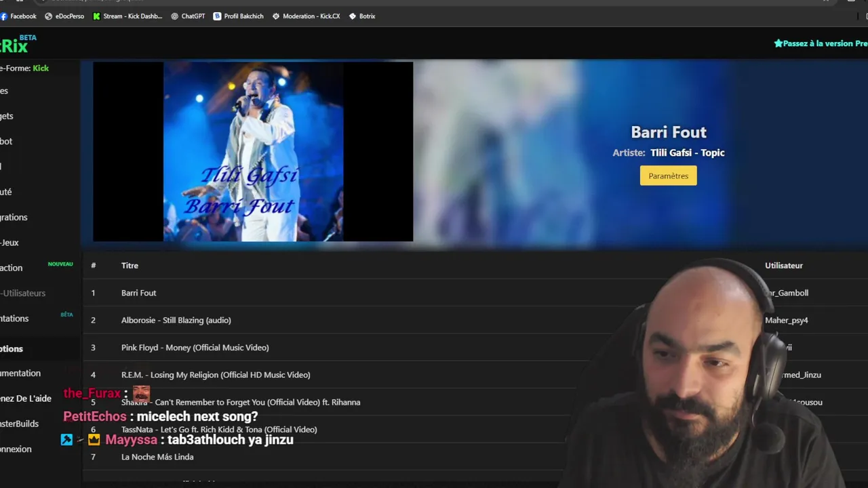Viewport: 868px width, 488px height.
Task: Click the BotRix BETA logo
Action: pyautogui.click(x=17, y=45)
